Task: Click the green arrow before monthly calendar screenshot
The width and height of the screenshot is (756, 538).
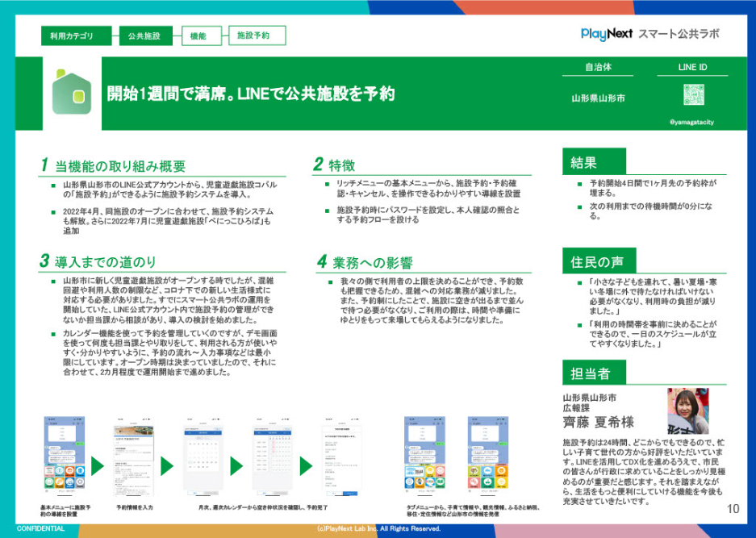Action: point(167,465)
